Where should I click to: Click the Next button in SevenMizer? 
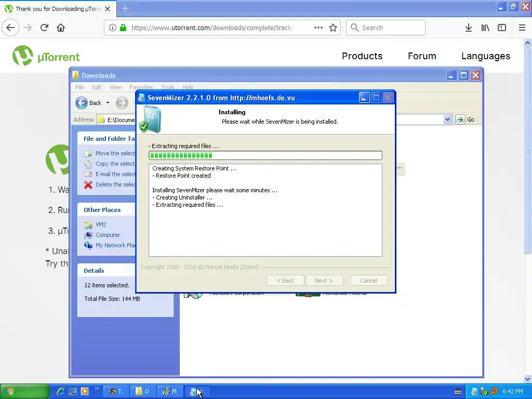click(324, 281)
